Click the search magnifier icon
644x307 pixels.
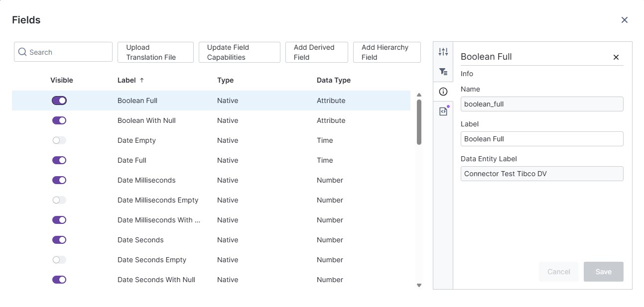pos(22,52)
